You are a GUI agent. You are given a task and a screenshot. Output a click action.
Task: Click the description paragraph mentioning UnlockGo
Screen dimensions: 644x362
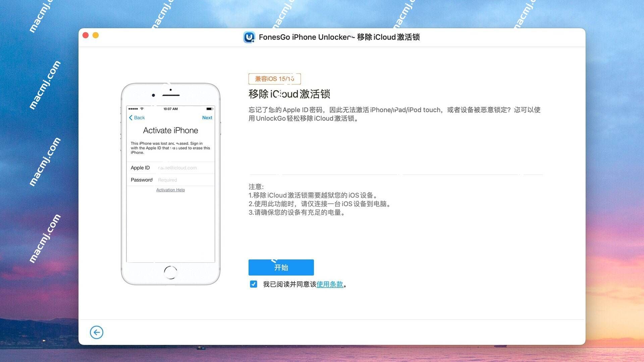394,114
